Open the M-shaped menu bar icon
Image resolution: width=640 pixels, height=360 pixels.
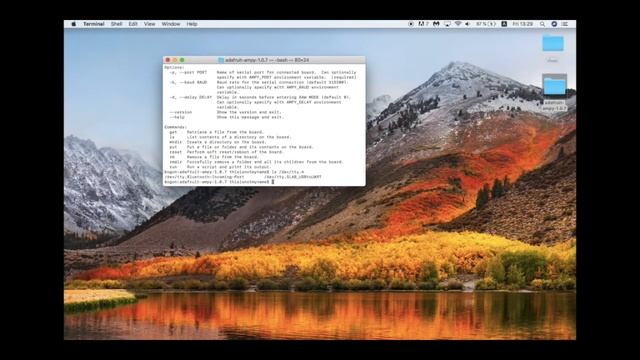click(x=436, y=24)
